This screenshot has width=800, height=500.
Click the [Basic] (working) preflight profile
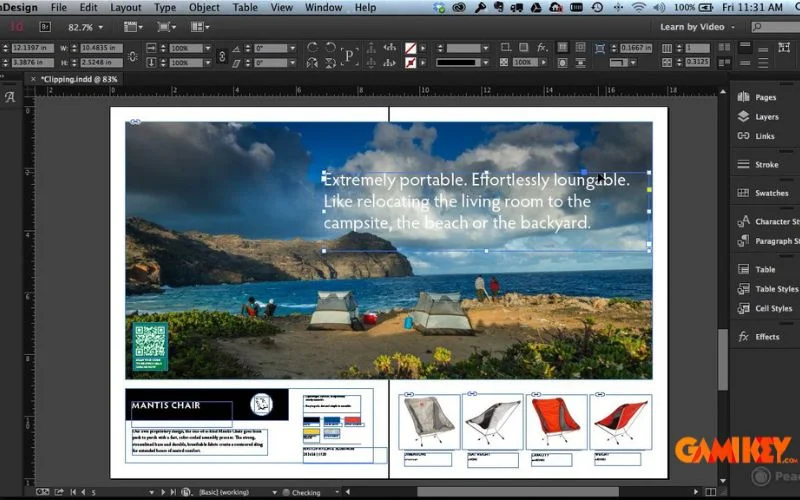(x=224, y=492)
